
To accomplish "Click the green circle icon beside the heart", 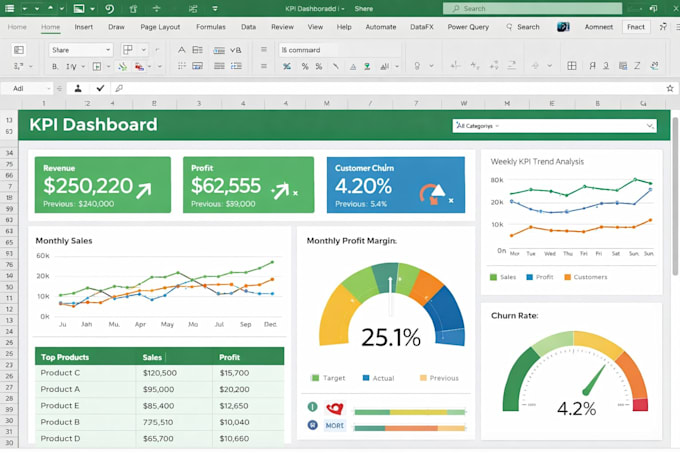I will click(313, 407).
